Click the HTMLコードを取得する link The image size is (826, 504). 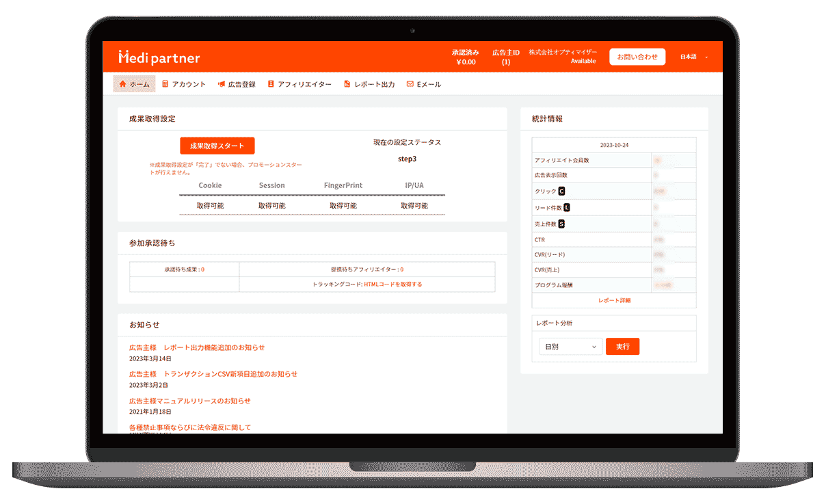click(393, 284)
